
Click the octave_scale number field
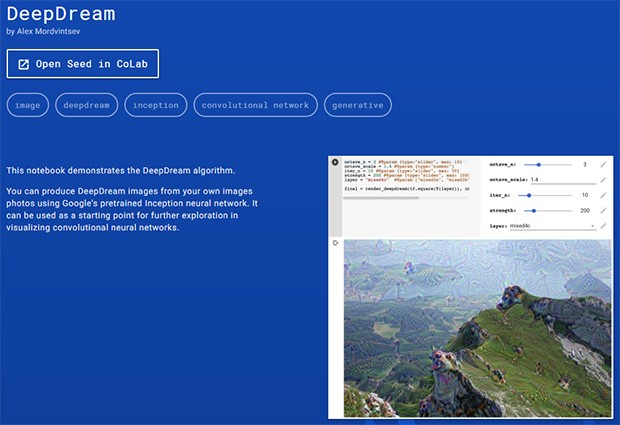click(x=563, y=180)
